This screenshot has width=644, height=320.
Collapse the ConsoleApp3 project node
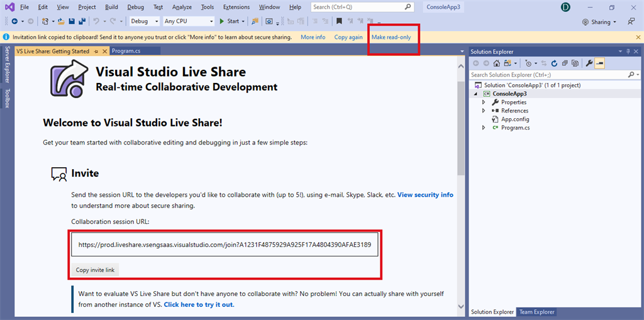[x=476, y=94]
